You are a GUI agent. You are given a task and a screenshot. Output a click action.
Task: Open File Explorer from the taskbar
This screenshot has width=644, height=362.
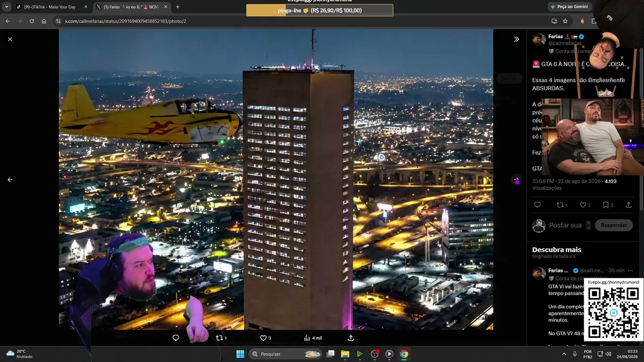tap(345, 354)
